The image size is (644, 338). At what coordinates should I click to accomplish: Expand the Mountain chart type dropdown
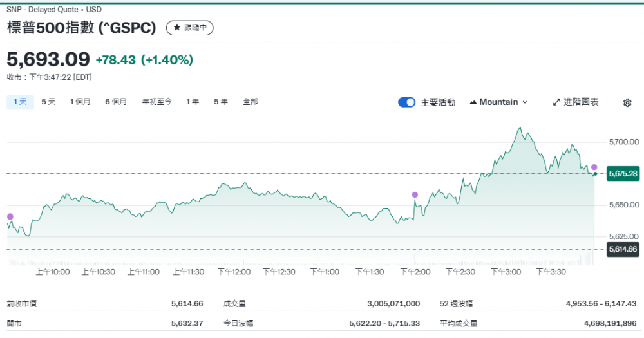(498, 102)
